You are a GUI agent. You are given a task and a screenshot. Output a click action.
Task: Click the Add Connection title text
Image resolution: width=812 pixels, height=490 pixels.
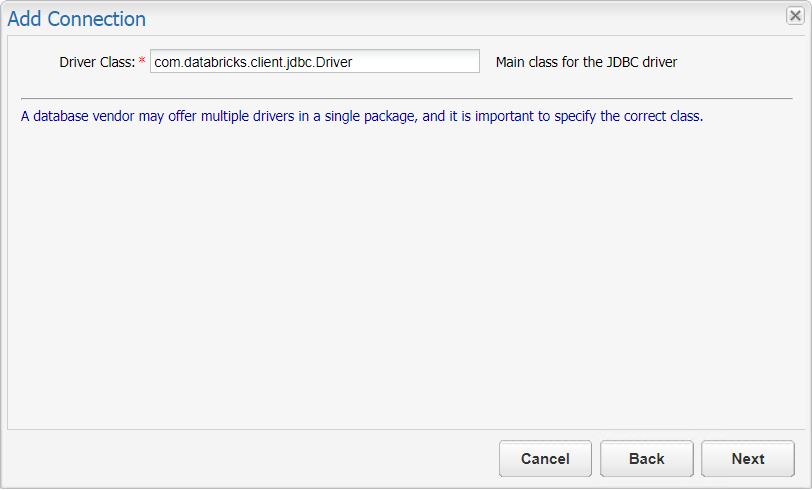(x=77, y=19)
